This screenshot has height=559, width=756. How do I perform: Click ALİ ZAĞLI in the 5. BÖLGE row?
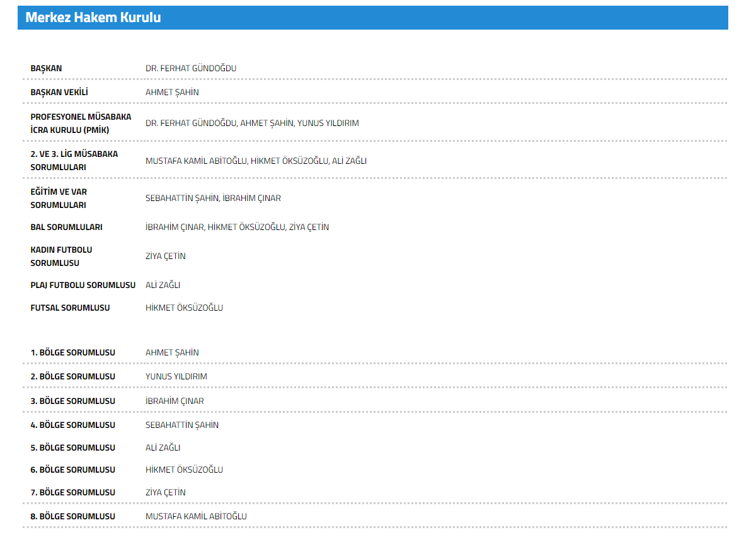click(x=163, y=447)
